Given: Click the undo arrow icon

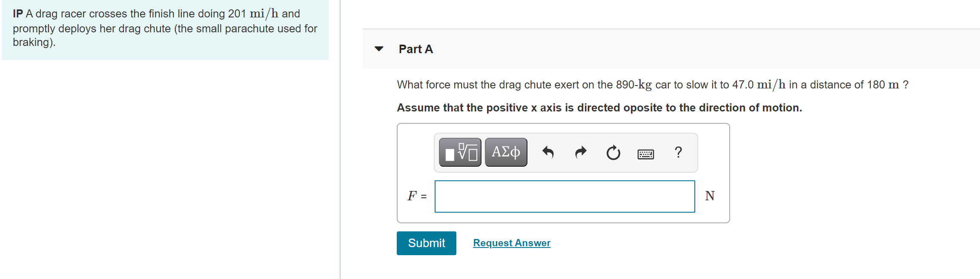Looking at the screenshot, I should tap(548, 152).
